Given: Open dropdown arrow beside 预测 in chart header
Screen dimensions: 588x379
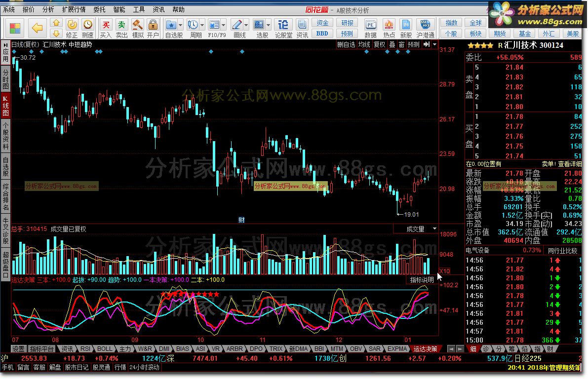Looking at the screenshot, I should [434, 44].
